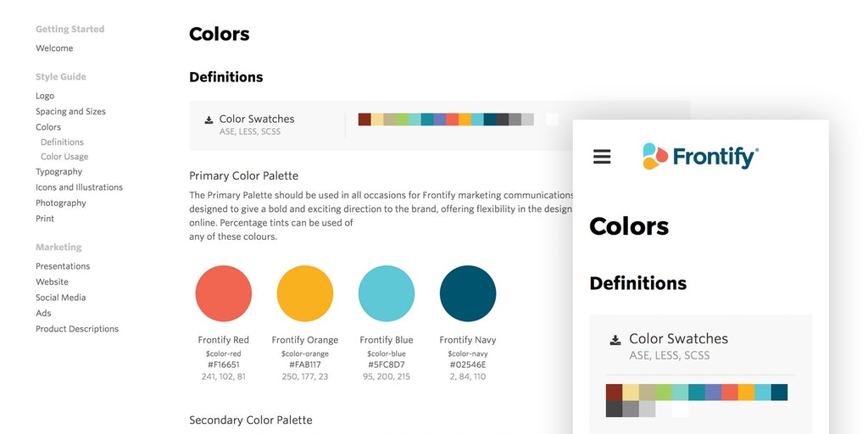Image resolution: width=868 pixels, height=434 pixels.
Task: Select the Frontify Blue color circle
Action: point(387,293)
